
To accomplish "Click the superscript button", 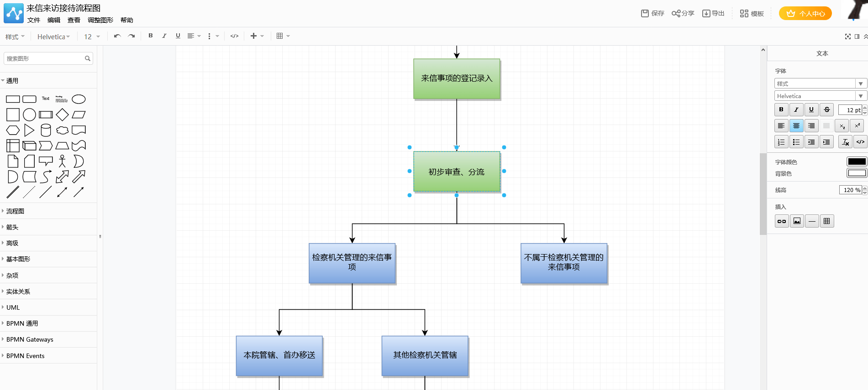I will pyautogui.click(x=857, y=126).
